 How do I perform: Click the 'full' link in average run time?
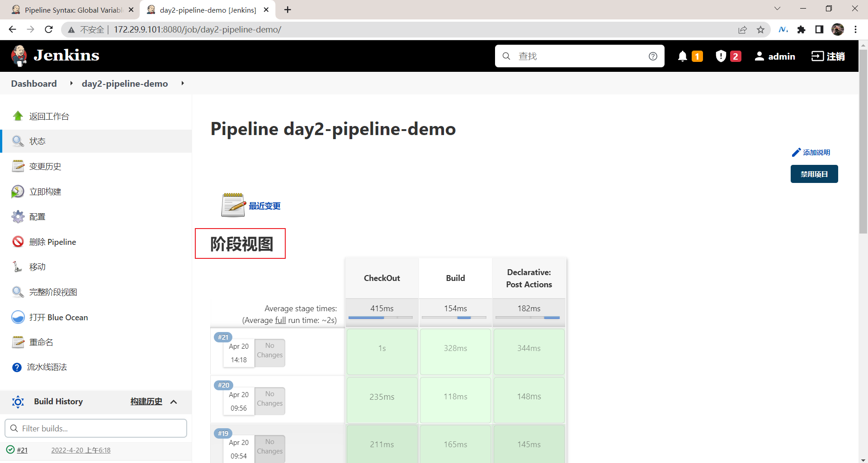[x=280, y=320]
